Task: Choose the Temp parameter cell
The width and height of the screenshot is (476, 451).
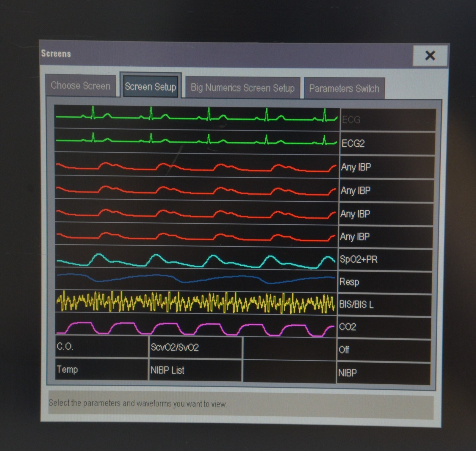Action: coord(101,370)
